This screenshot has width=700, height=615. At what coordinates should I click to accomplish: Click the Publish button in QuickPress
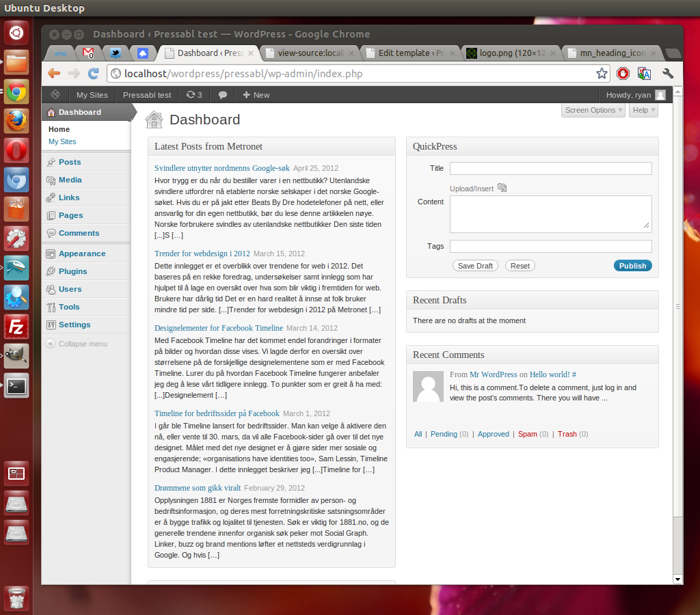click(632, 266)
